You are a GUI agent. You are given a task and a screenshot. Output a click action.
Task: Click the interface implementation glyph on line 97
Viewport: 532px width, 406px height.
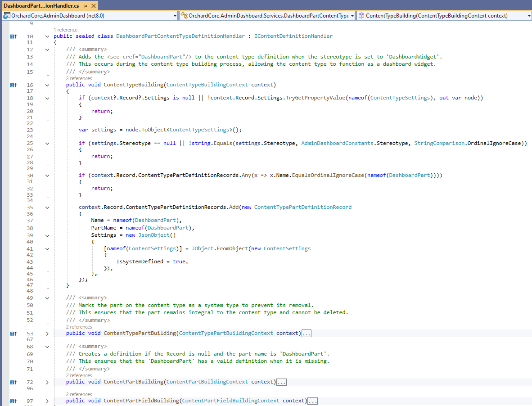pyautogui.click(x=13, y=401)
